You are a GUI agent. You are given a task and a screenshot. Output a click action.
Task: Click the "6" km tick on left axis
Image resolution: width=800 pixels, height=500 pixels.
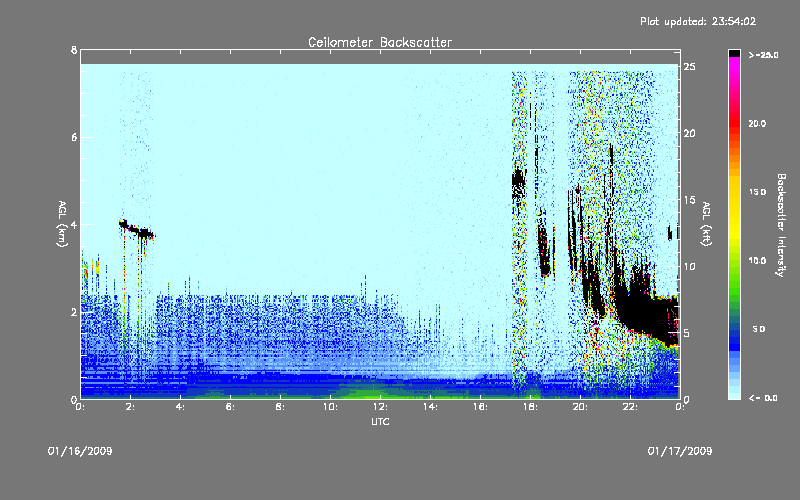(74, 137)
